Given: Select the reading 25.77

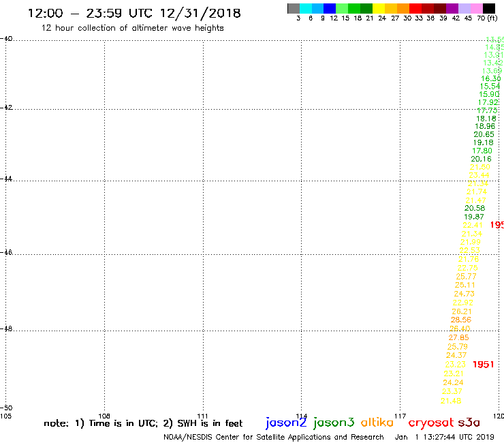Looking at the screenshot, I should point(466,276).
